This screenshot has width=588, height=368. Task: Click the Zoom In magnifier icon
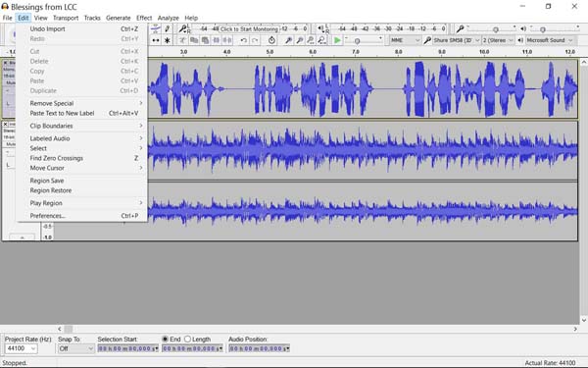(288, 40)
